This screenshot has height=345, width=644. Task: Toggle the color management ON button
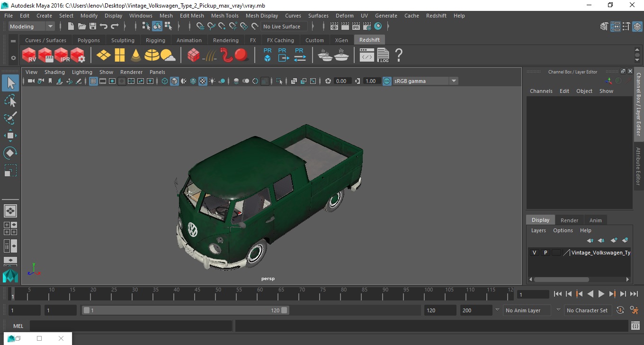pos(387,81)
